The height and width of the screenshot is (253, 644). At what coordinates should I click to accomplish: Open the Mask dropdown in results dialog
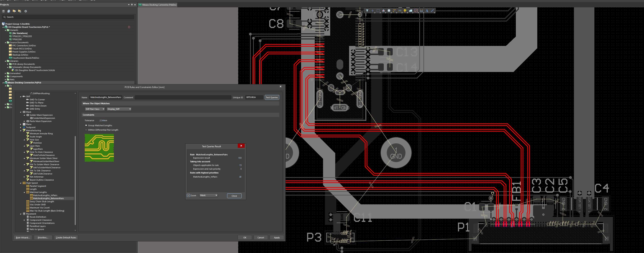[x=208, y=195]
